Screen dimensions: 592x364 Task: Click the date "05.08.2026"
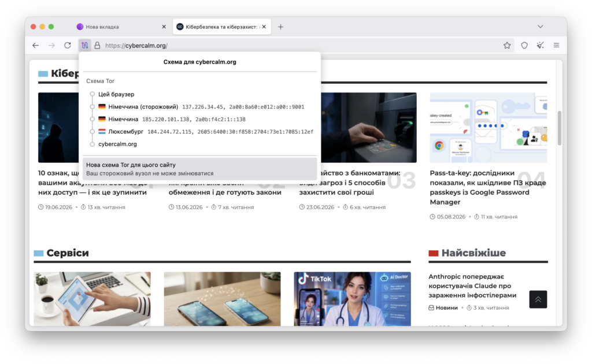pos(451,217)
